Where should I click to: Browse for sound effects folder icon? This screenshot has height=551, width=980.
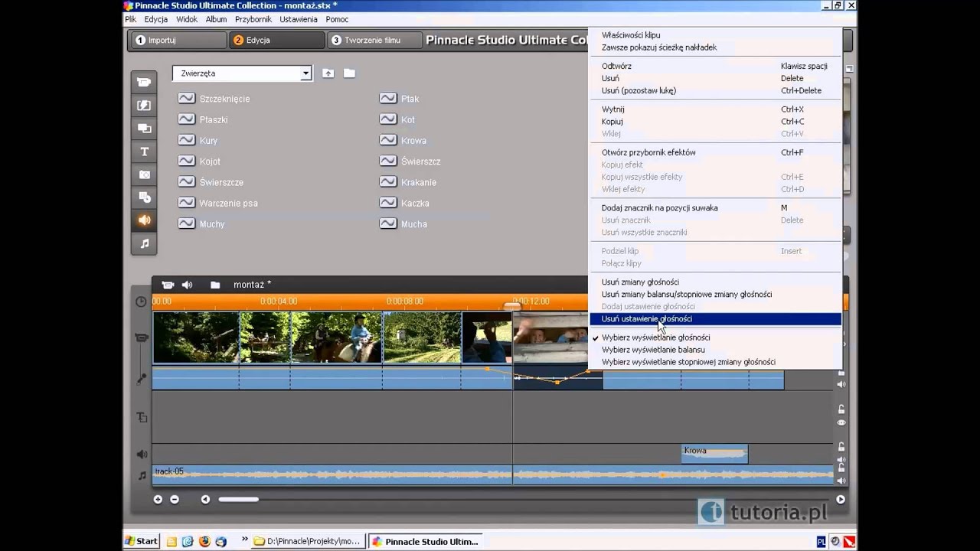[349, 73]
